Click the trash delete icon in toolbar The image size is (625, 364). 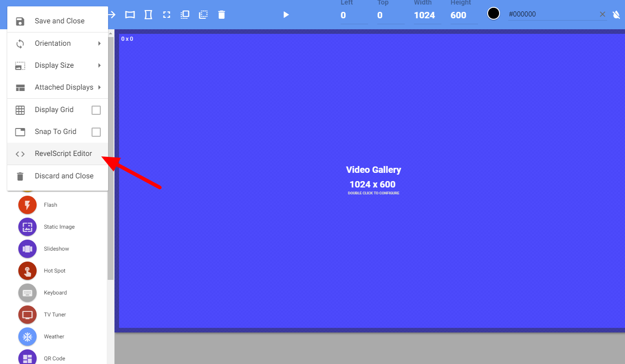[x=222, y=15]
